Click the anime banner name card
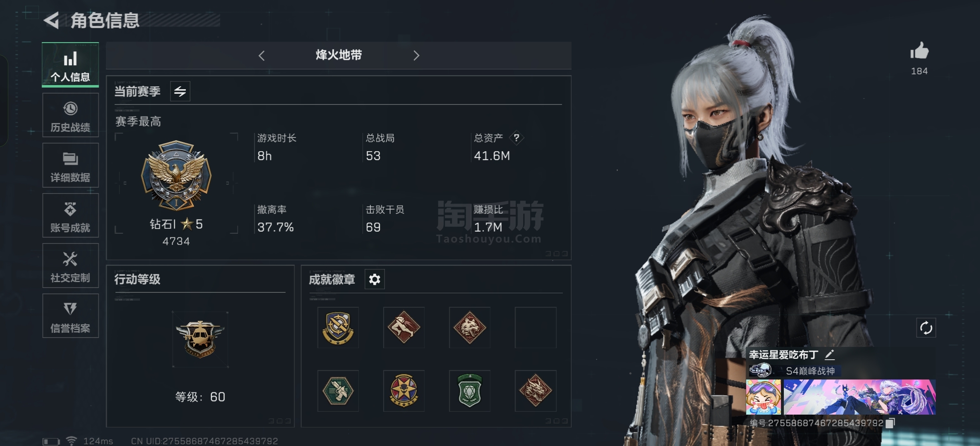980x446 pixels. tap(859, 397)
